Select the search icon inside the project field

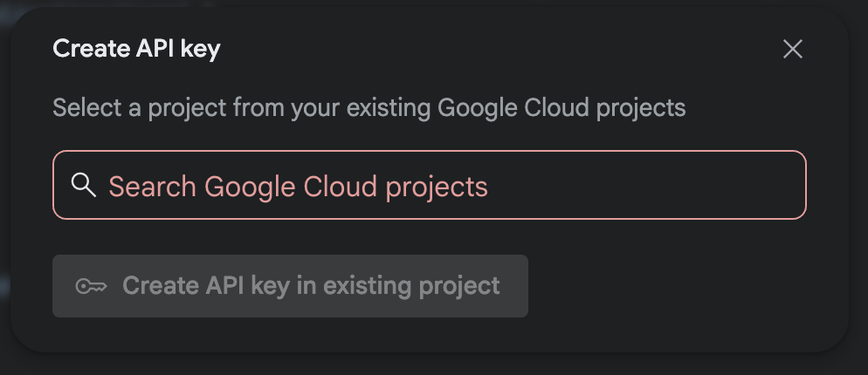[x=84, y=185]
